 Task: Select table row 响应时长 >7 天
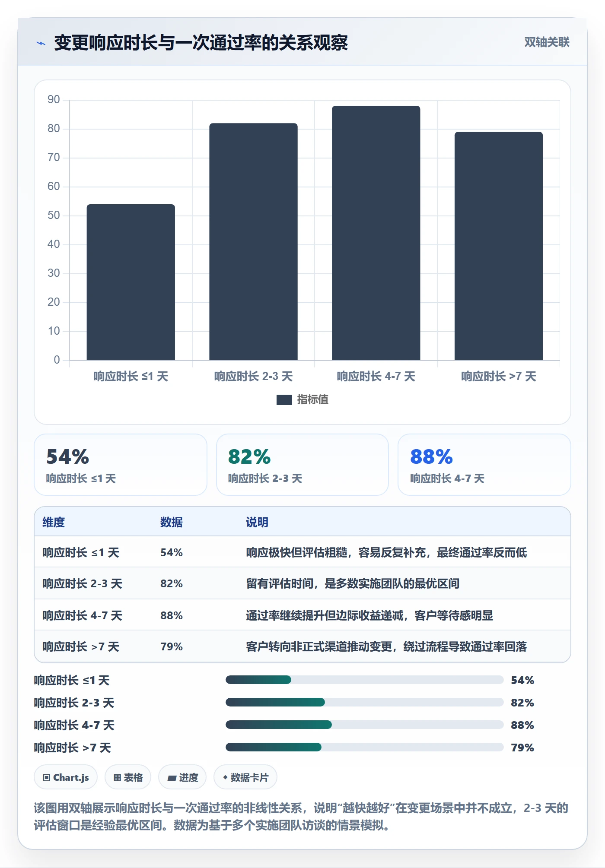(x=302, y=646)
